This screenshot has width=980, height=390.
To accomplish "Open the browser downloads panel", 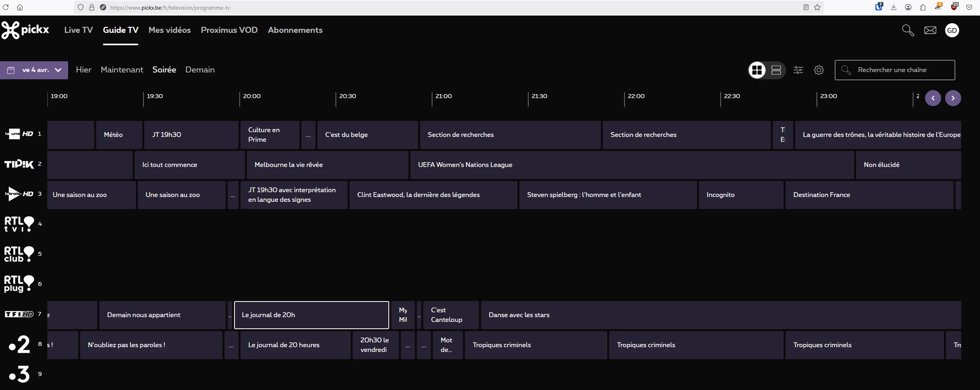I will pos(893,7).
